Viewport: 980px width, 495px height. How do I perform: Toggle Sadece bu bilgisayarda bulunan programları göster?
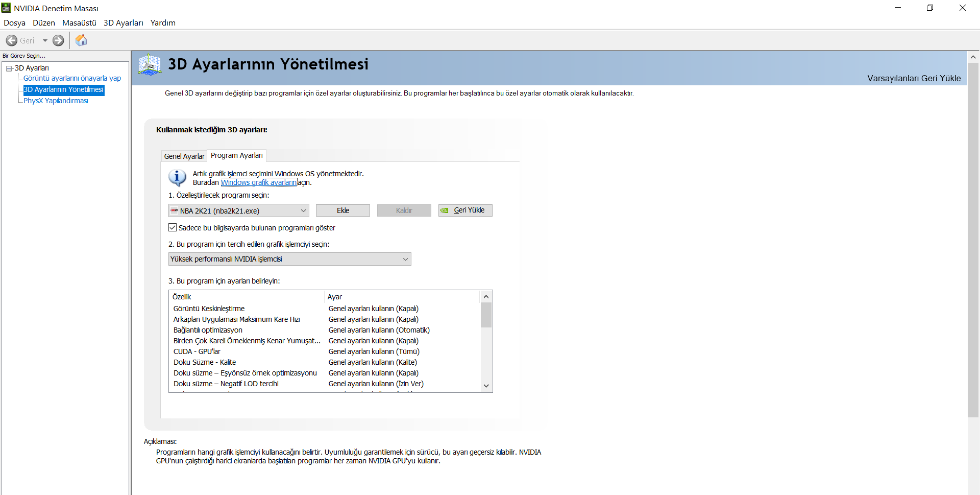(x=173, y=227)
